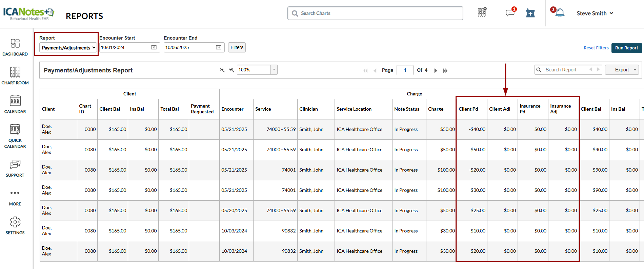
Task: Click the -$20.00 Client Pd cell
Action: [472, 170]
